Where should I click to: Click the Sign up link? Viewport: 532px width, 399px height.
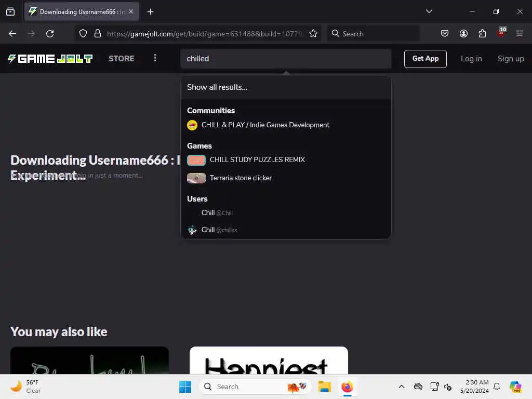511,59
